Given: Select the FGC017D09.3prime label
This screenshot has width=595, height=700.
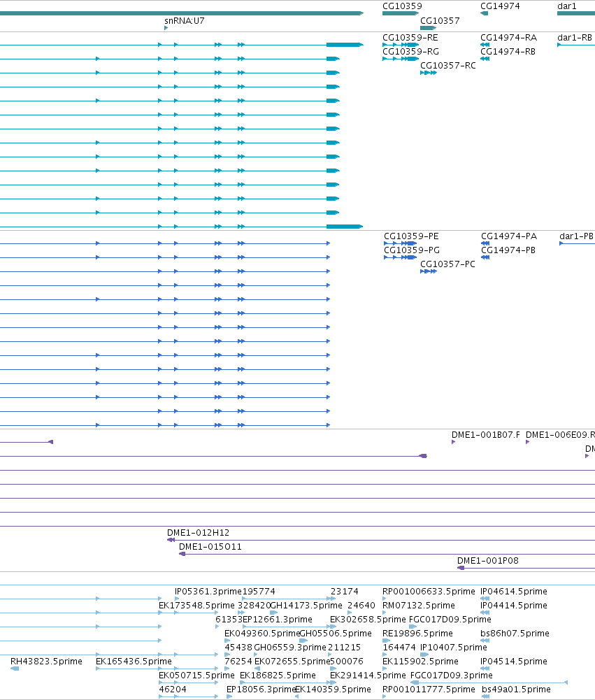Looking at the screenshot, I should (x=451, y=676).
